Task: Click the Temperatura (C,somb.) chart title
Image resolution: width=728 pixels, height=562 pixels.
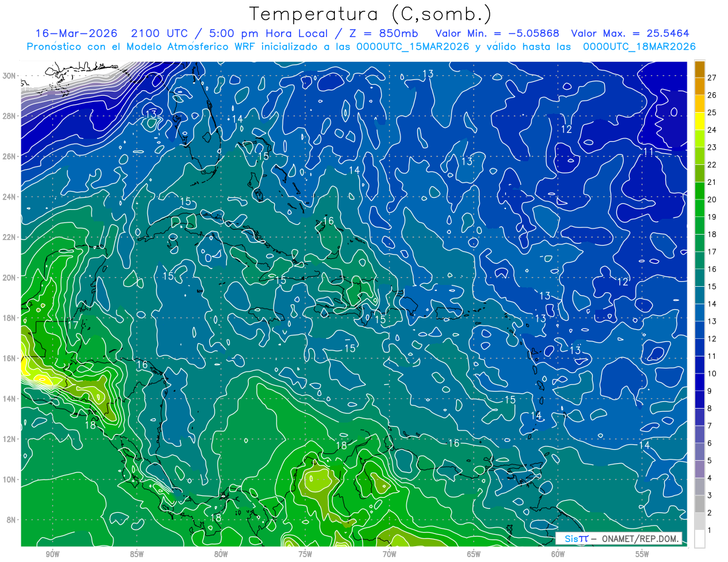Action: tap(371, 14)
